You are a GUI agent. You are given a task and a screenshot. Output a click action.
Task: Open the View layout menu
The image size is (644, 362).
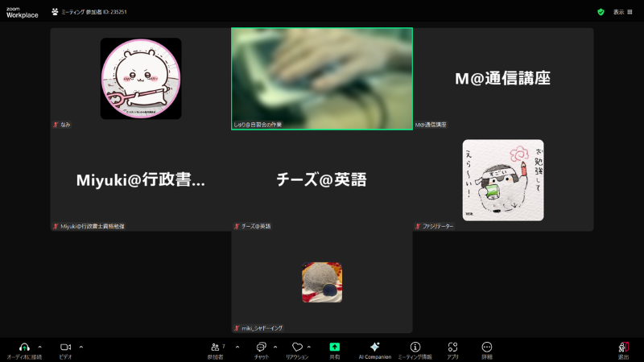click(x=622, y=12)
